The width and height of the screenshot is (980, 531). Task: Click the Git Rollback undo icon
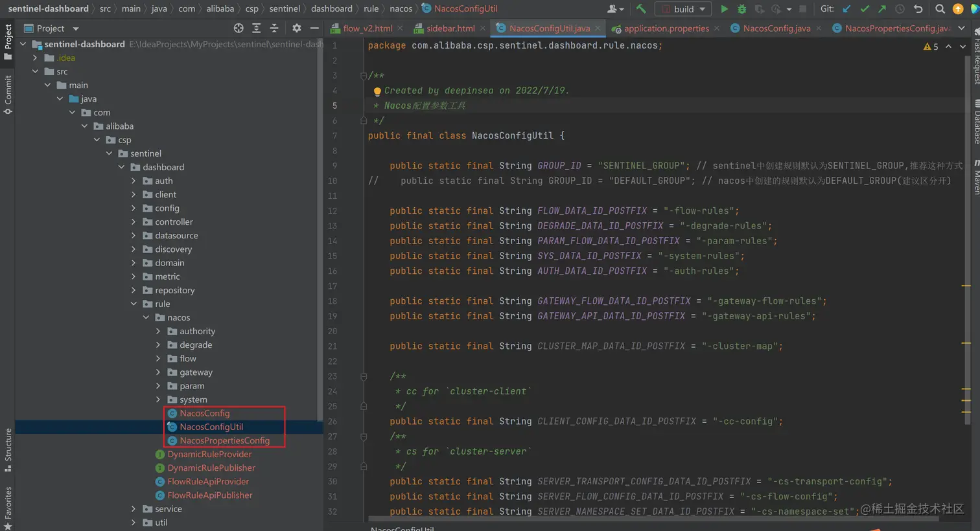point(918,9)
